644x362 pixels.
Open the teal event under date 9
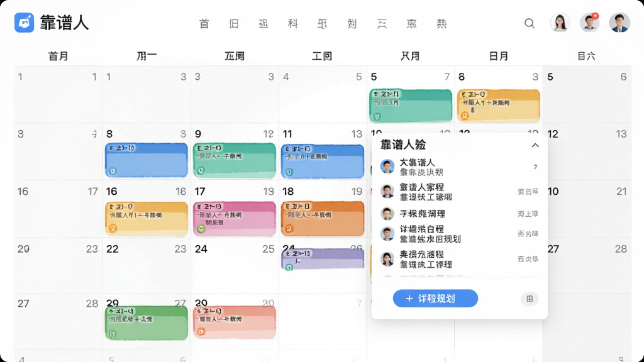click(235, 160)
